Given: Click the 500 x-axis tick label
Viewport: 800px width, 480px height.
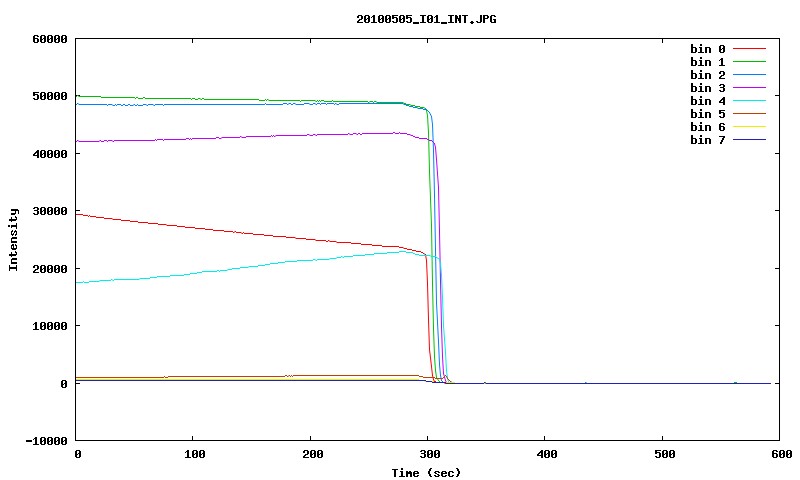Looking at the screenshot, I should pyautogui.click(x=664, y=454).
